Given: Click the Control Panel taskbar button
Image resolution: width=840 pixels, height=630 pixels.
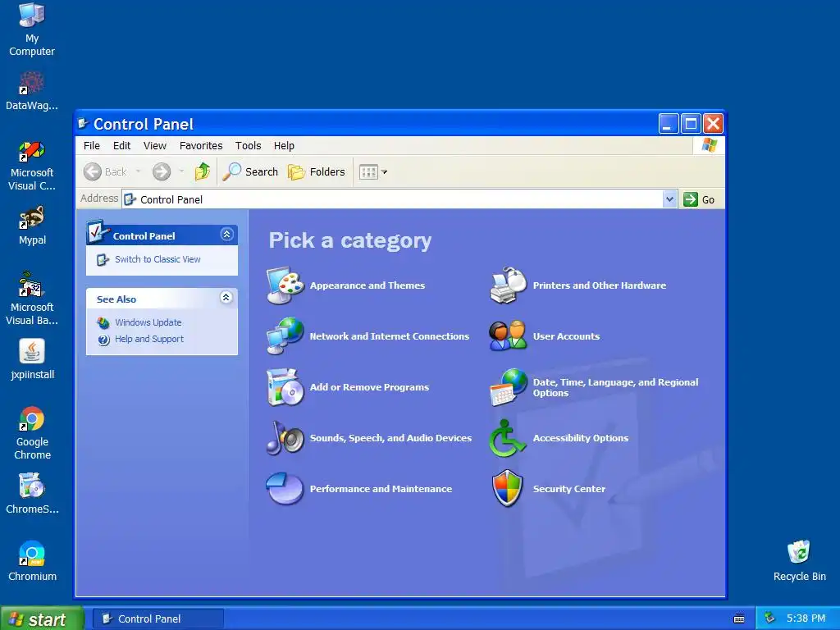Looking at the screenshot, I should (x=158, y=619).
